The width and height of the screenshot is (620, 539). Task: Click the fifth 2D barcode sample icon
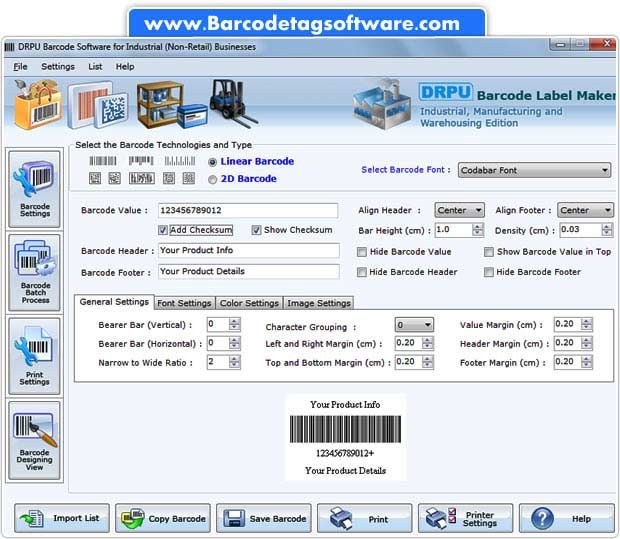click(189, 178)
